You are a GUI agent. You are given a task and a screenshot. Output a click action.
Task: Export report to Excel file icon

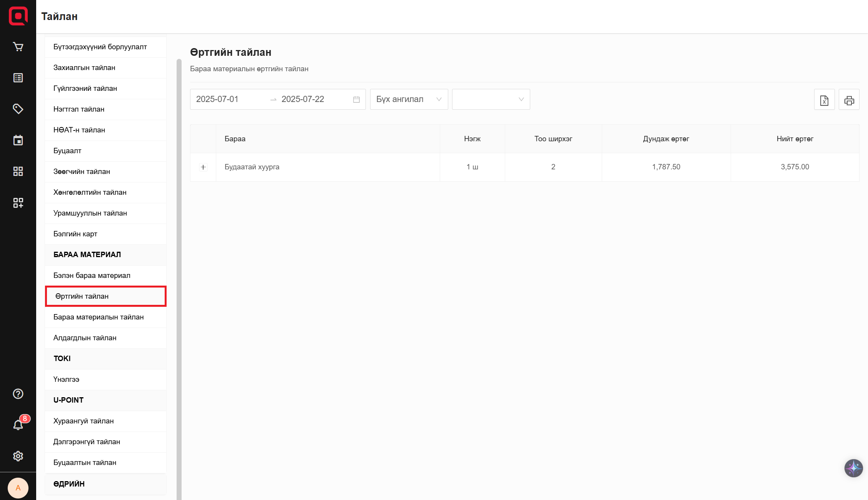coord(824,100)
